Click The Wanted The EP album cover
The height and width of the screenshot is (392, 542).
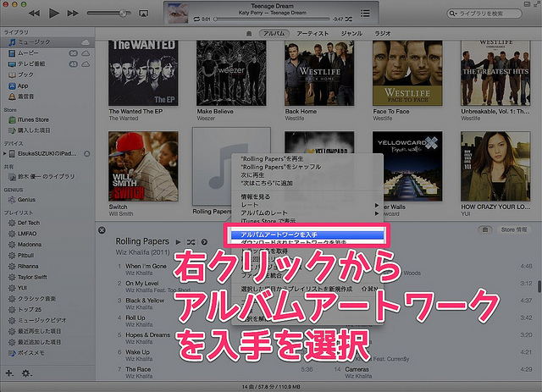pos(143,73)
